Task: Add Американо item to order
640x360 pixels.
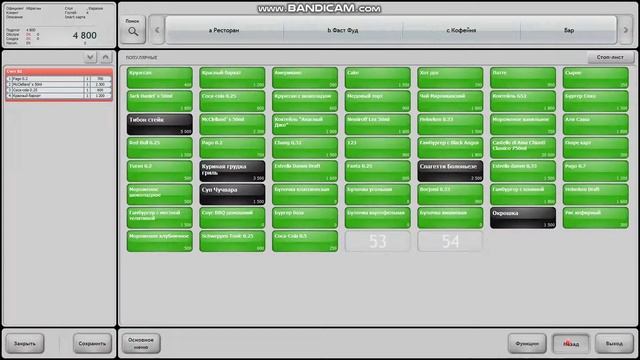Action: click(305, 78)
